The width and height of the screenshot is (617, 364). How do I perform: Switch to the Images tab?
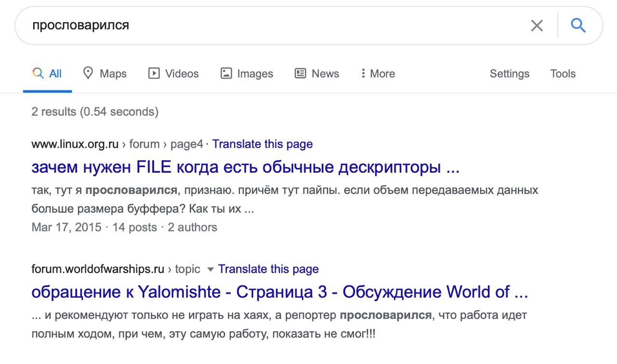tap(247, 74)
